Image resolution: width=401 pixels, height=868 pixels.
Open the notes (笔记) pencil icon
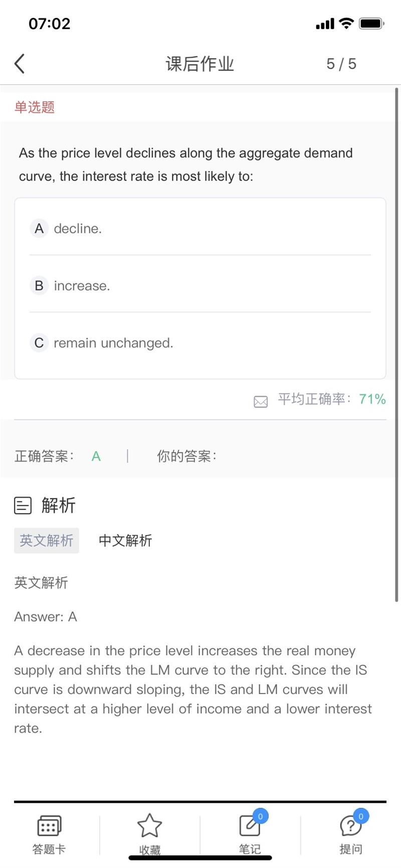coord(250,826)
